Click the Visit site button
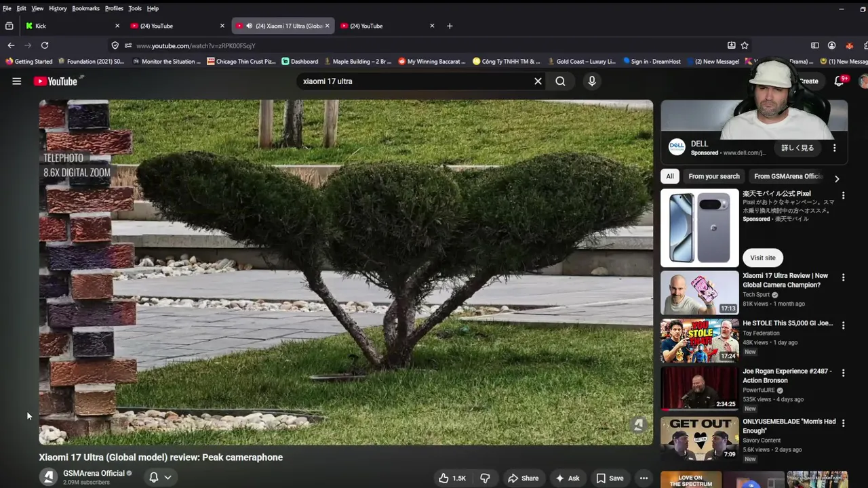 [763, 258]
